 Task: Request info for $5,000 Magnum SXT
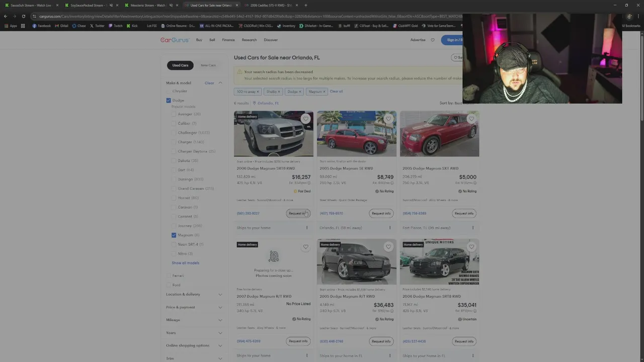click(x=464, y=213)
